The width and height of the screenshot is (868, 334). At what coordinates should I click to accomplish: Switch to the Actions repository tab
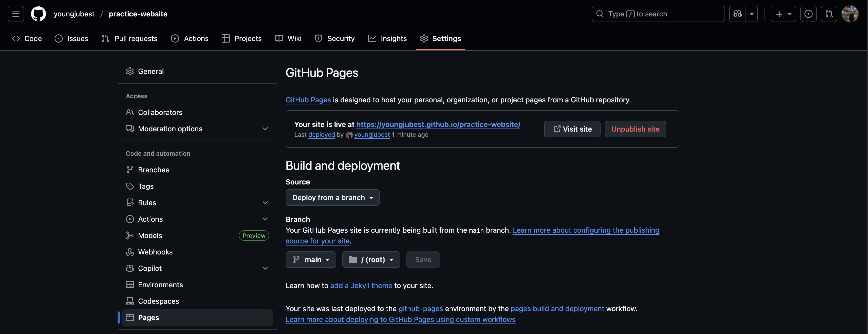point(190,38)
